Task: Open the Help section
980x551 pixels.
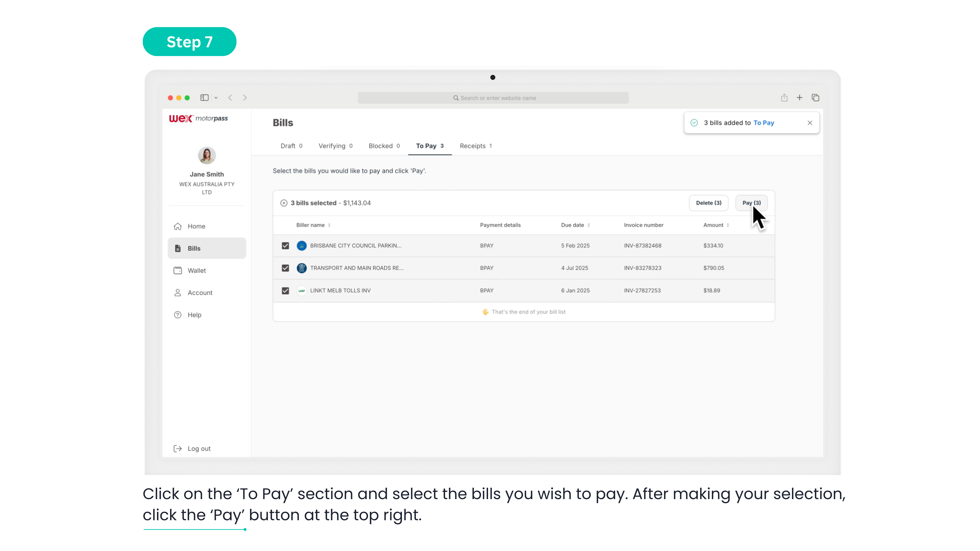Action: pyautogui.click(x=194, y=315)
